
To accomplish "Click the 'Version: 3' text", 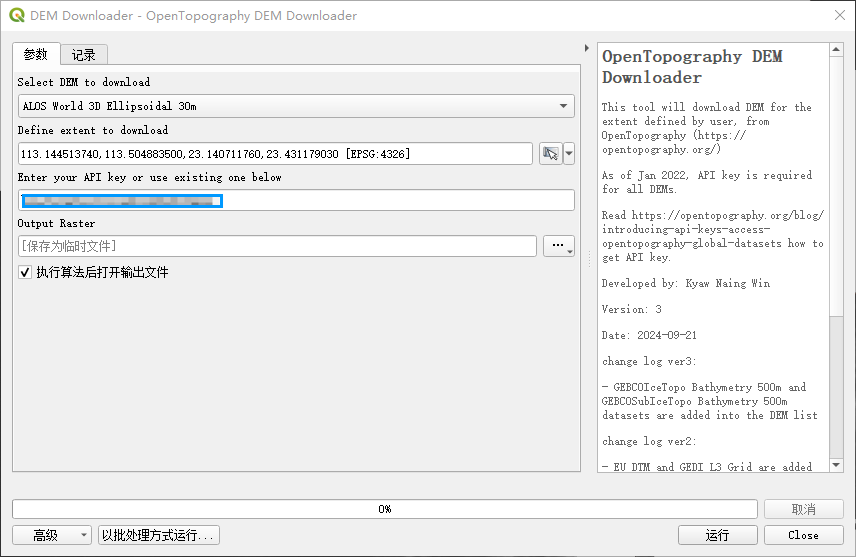I will click(x=632, y=309).
